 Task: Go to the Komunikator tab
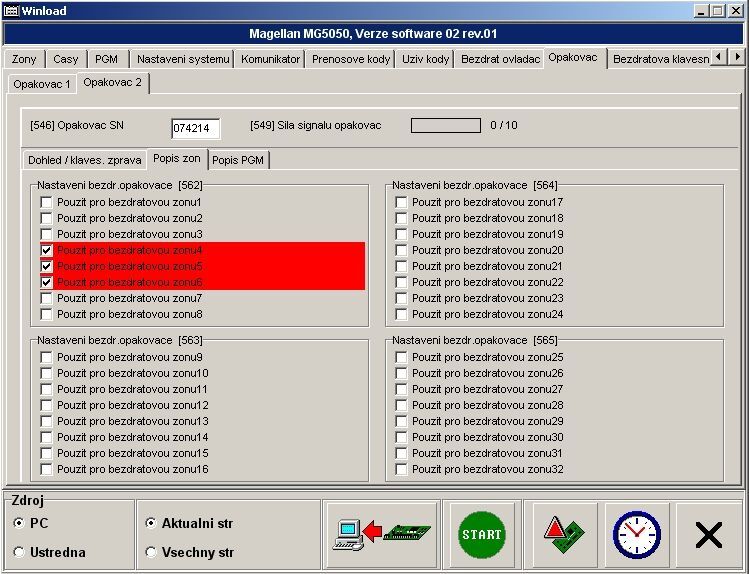[270, 59]
